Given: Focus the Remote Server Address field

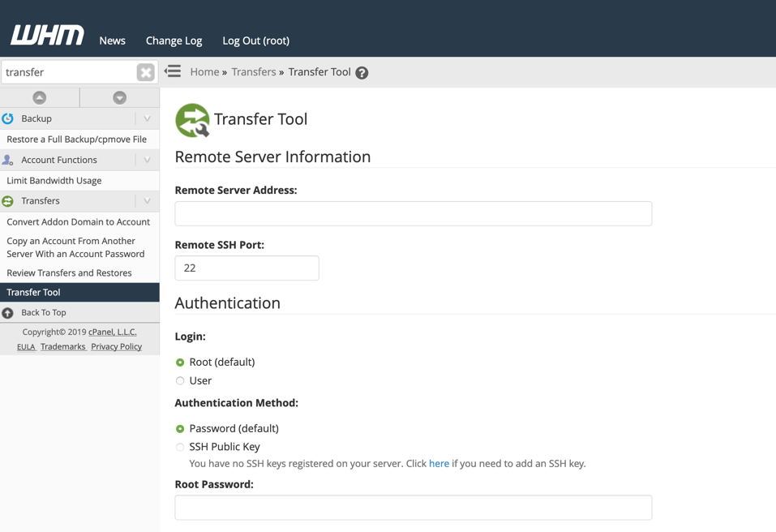Looking at the screenshot, I should 413,213.
